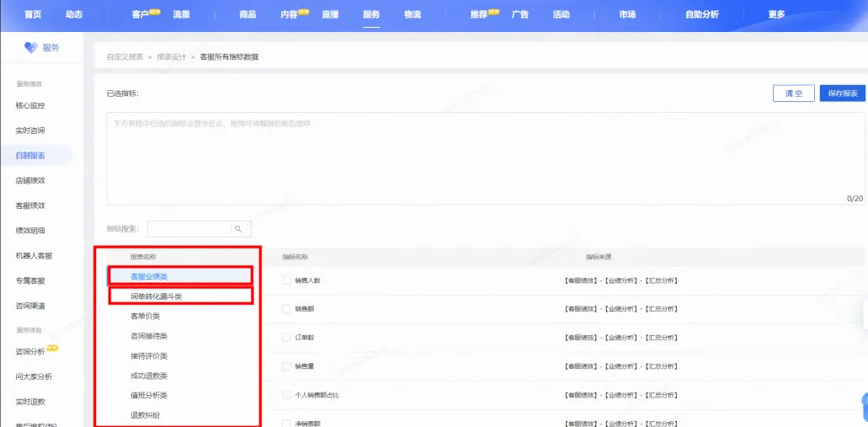Check the 订单数 indicator box
Image resolution: width=868 pixels, height=427 pixels.
pyautogui.click(x=286, y=337)
